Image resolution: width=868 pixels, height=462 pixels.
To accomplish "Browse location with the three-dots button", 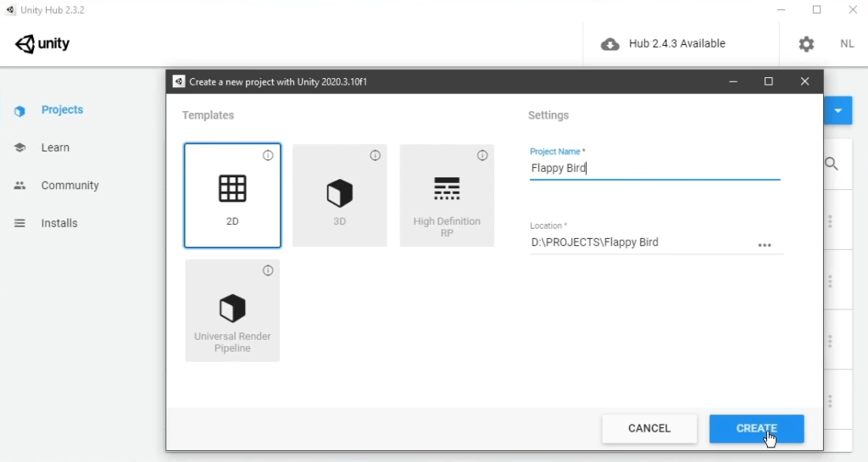I will pyautogui.click(x=765, y=245).
